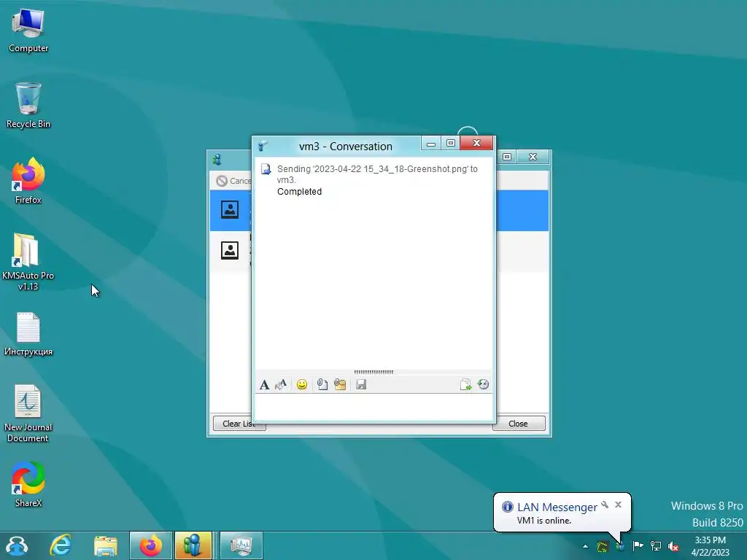
Task: Open notification options wrench in LAN Messenger balloon
Action: point(605,505)
